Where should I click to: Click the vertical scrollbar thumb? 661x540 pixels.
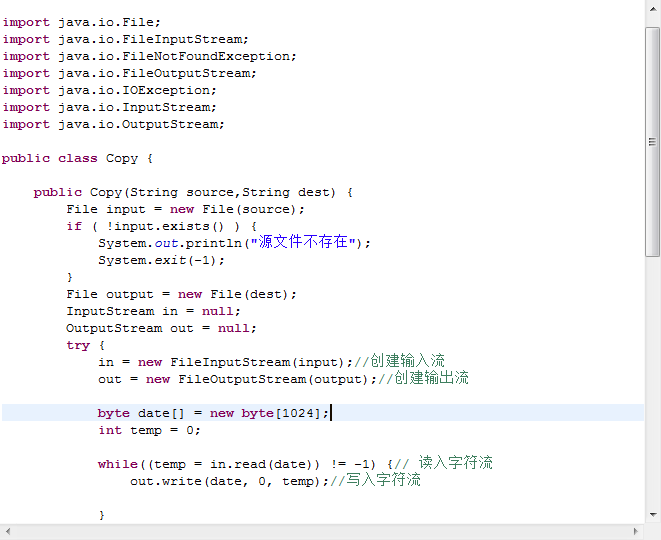click(x=653, y=142)
